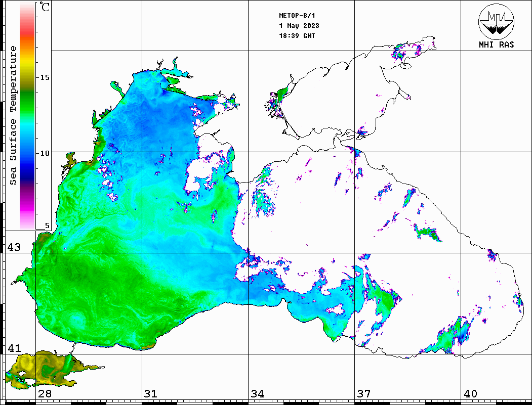Image resolution: width=532 pixels, height=405 pixels.
Task: Click the yellow portion of color scale
Action: coord(27,63)
